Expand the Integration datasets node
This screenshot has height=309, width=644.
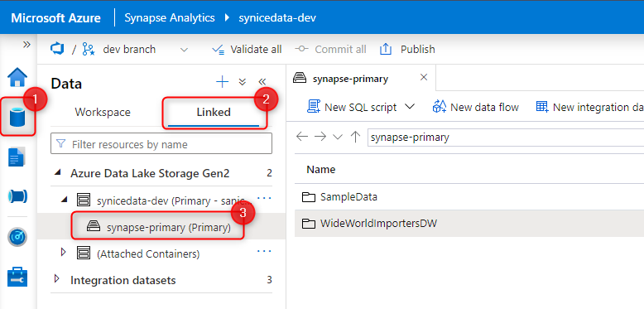click(57, 279)
